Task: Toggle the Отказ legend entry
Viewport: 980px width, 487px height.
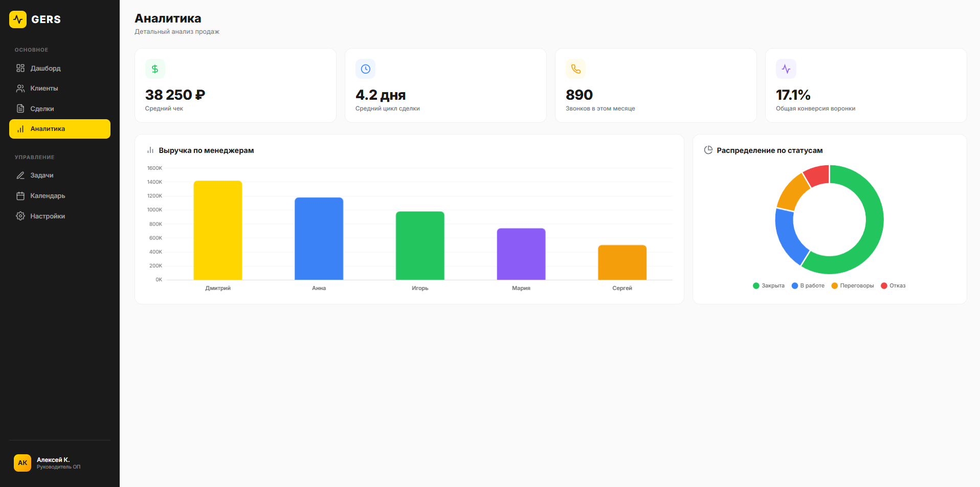Action: click(x=893, y=285)
